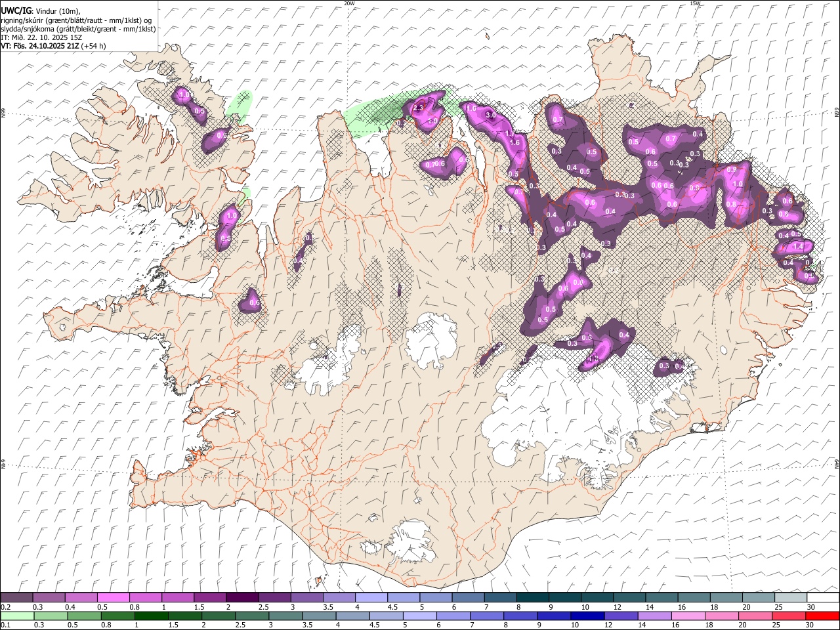
Task: Click the 'Vindur (10m),' title text
Action: (57, 10)
